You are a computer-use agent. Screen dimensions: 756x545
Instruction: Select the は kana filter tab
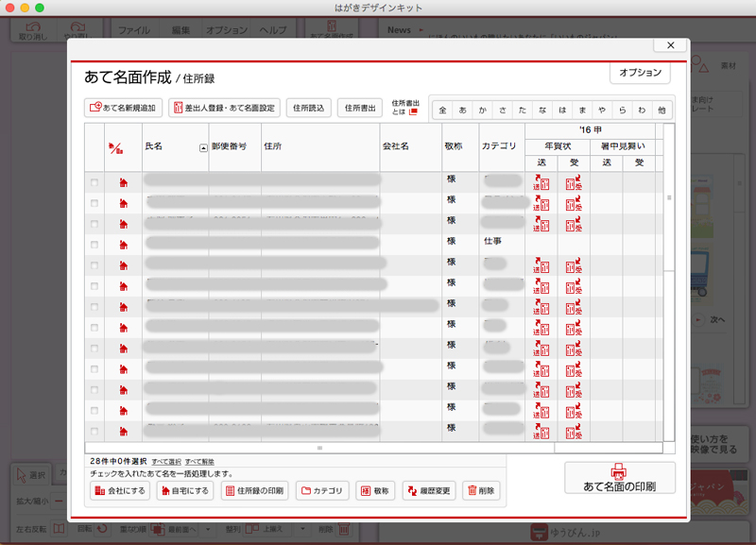(x=562, y=111)
